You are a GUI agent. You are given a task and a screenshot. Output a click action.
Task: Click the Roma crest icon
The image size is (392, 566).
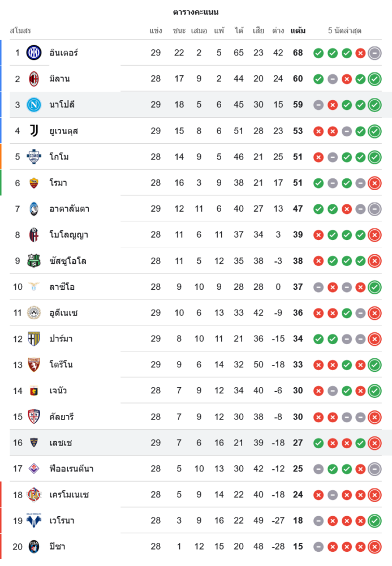click(x=34, y=183)
